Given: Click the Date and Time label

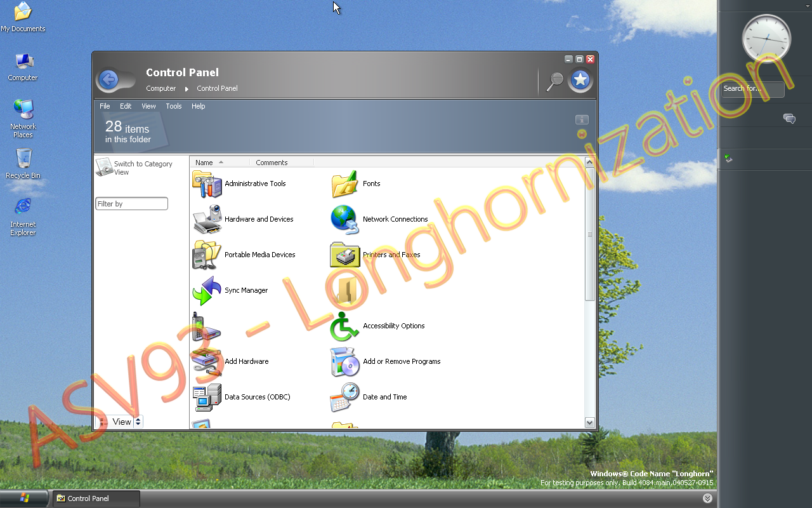Looking at the screenshot, I should pyautogui.click(x=385, y=397).
